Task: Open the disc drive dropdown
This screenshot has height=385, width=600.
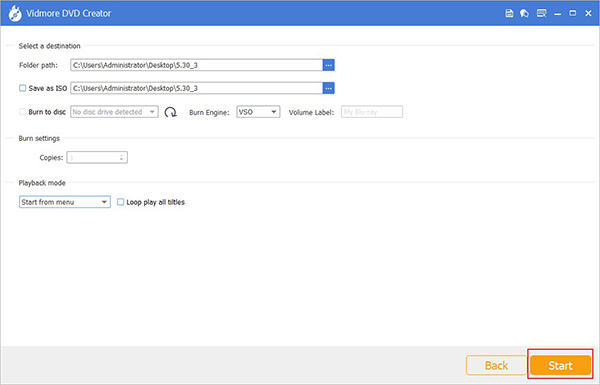Action: 114,112
